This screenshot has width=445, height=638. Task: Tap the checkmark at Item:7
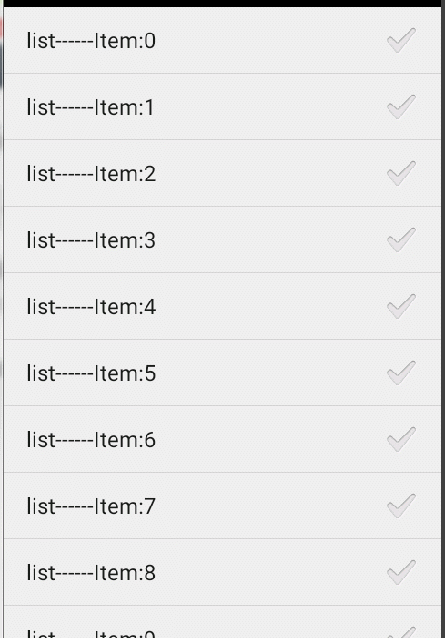(401, 506)
